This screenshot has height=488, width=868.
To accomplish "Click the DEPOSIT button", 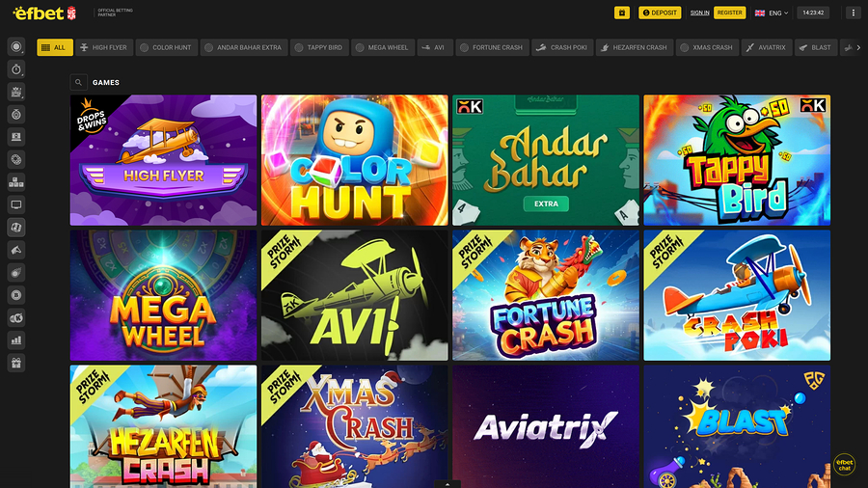I will 660,13.
